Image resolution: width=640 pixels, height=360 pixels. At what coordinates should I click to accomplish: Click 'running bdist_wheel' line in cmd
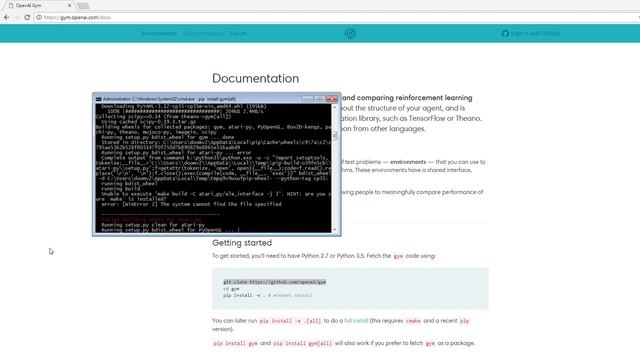tap(129, 183)
